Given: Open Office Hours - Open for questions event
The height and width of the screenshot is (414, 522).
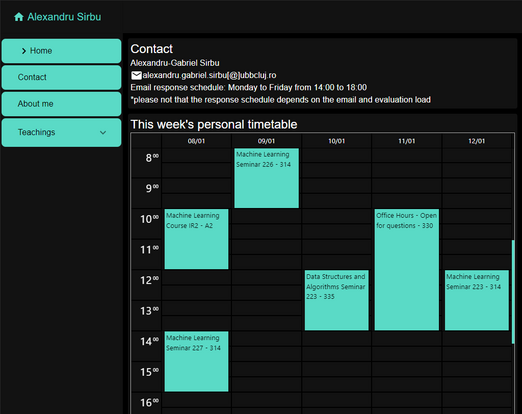Looking at the screenshot, I should [407, 270].
